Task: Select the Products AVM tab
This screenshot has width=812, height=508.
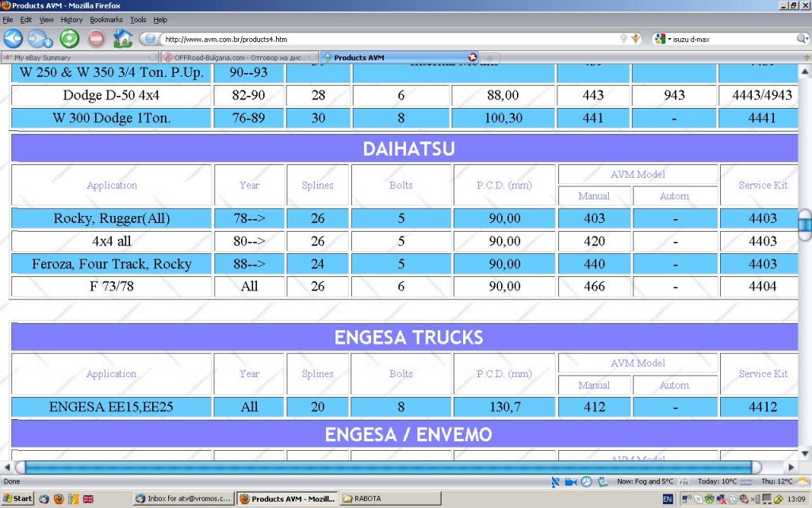Action: [399, 57]
